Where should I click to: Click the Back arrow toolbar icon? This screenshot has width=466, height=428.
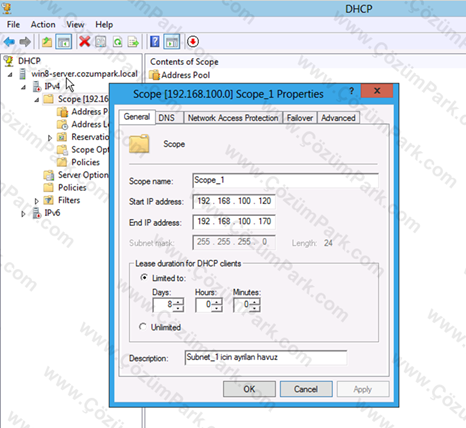pos(9,42)
